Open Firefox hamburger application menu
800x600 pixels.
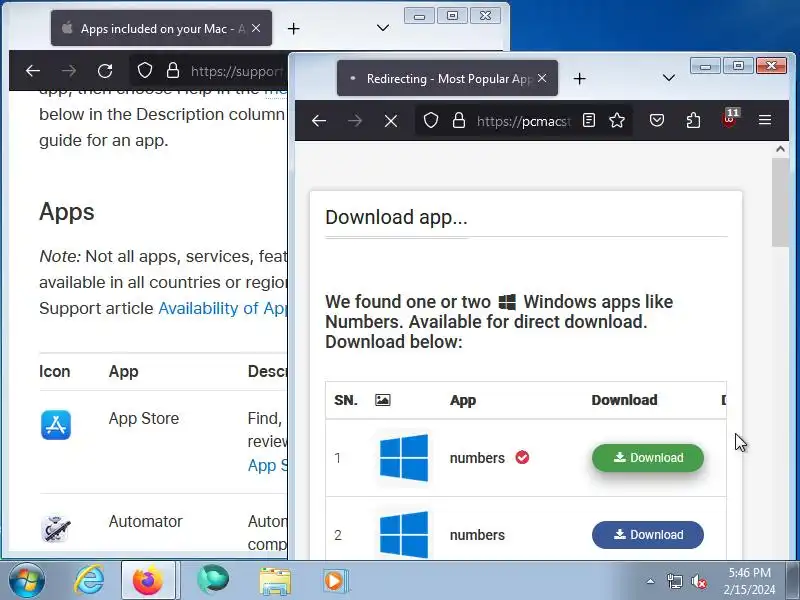765,120
